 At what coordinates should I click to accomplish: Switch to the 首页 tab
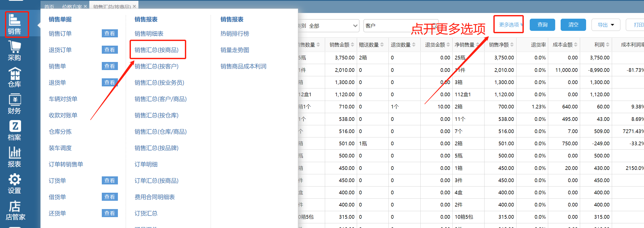(x=49, y=6)
